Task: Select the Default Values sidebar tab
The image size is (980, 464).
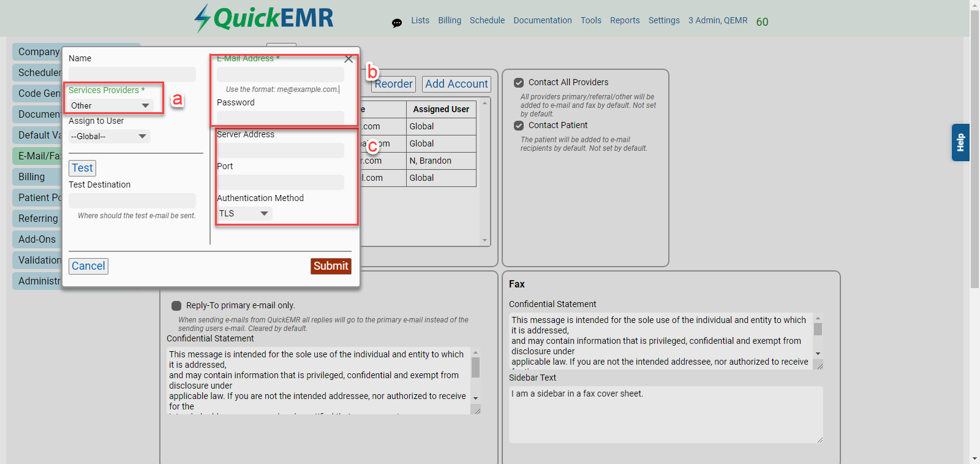Action: [x=37, y=135]
